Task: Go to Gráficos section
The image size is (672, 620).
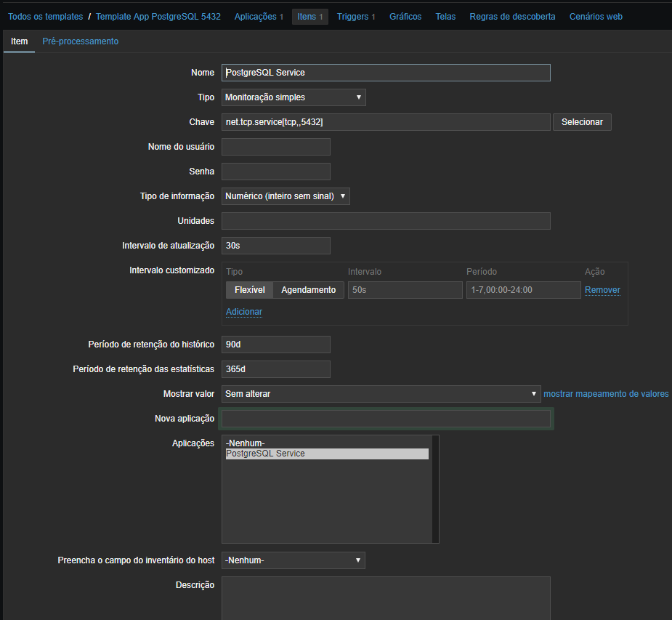Action: click(x=405, y=17)
